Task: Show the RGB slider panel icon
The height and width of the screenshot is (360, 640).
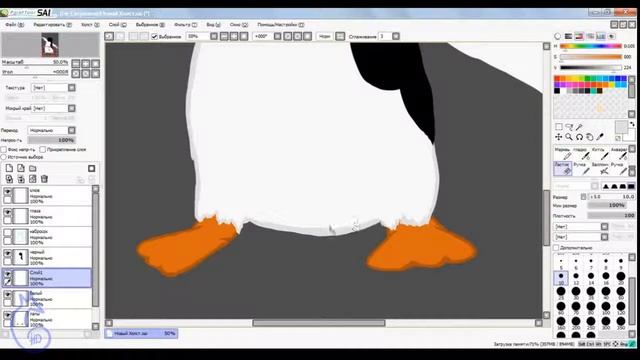Action: coord(568,36)
